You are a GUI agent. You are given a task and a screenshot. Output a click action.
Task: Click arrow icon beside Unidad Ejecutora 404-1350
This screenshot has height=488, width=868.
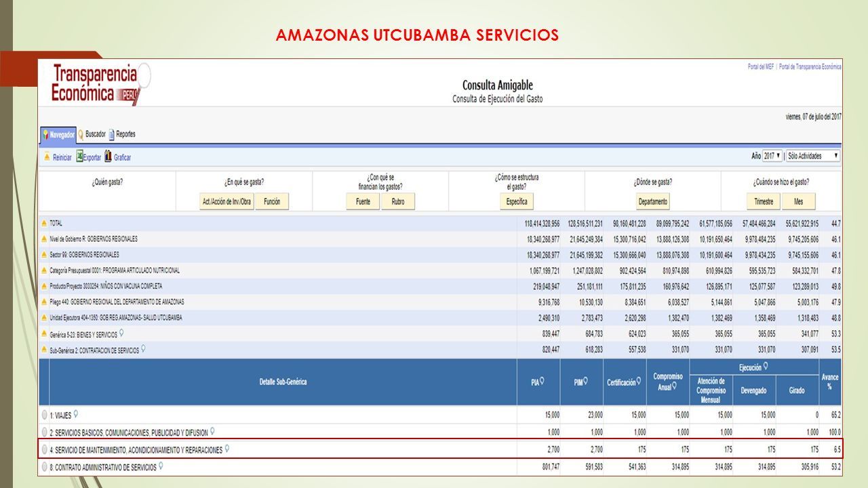[x=44, y=317]
